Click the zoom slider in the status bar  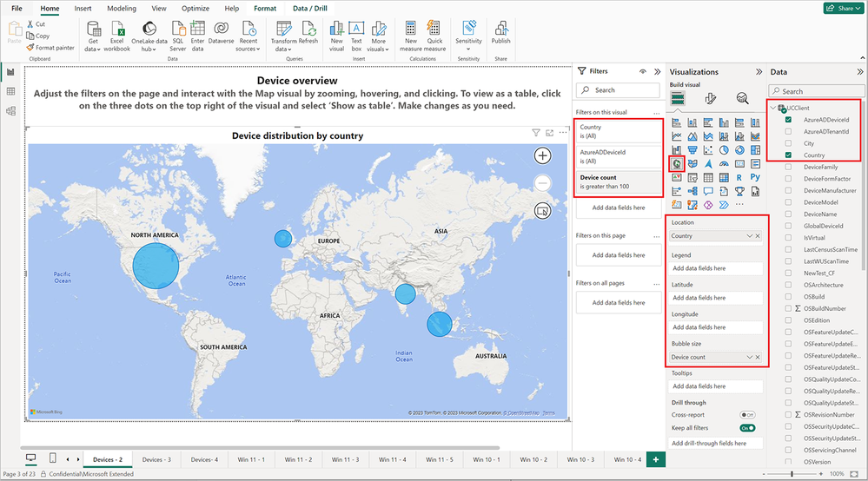tap(792, 474)
